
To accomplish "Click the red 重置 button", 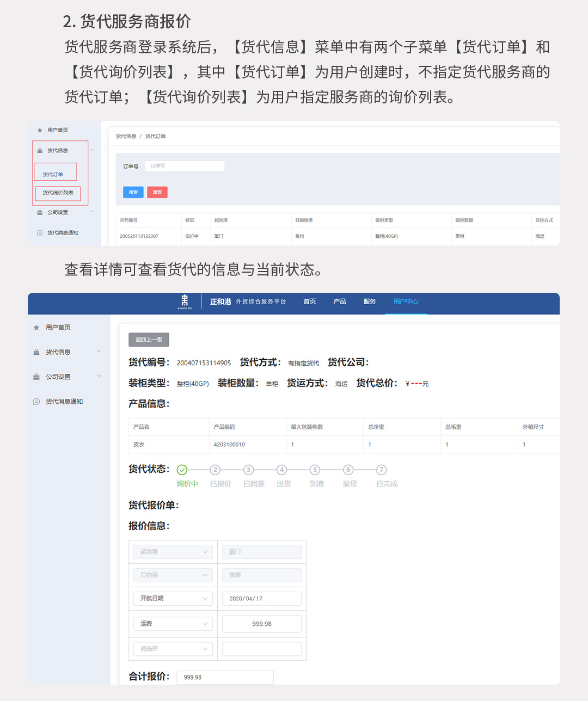I will (157, 192).
